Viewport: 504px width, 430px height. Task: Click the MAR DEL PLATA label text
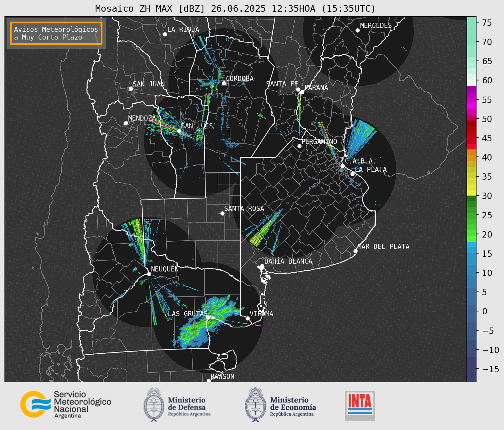[x=384, y=246]
